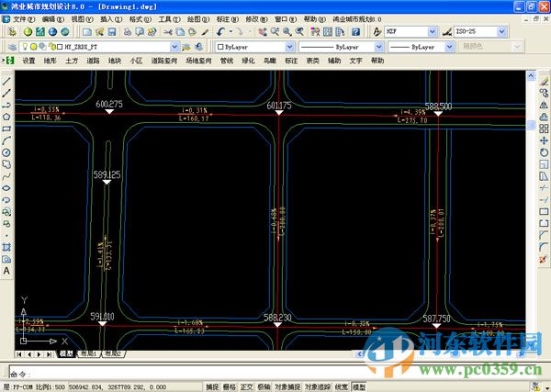This screenshot has width=551, height=392.
Task: Select the Multiline Text tool
Action: tap(6, 272)
